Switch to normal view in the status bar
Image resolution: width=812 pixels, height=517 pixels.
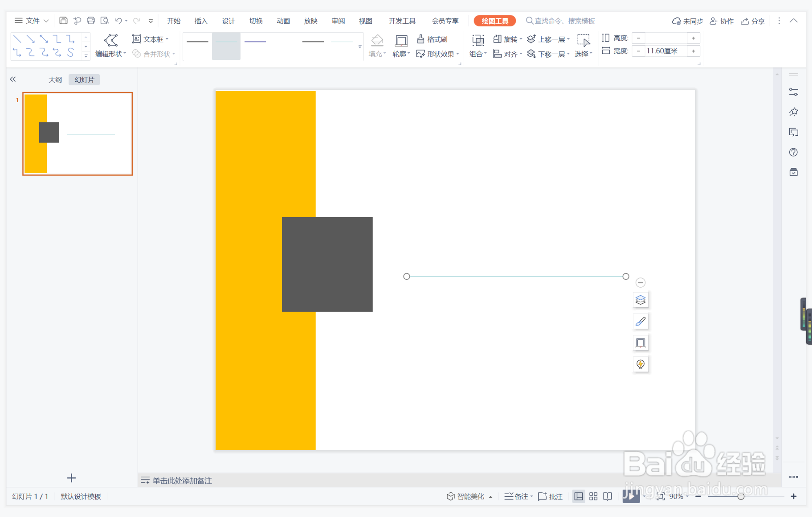click(x=578, y=496)
